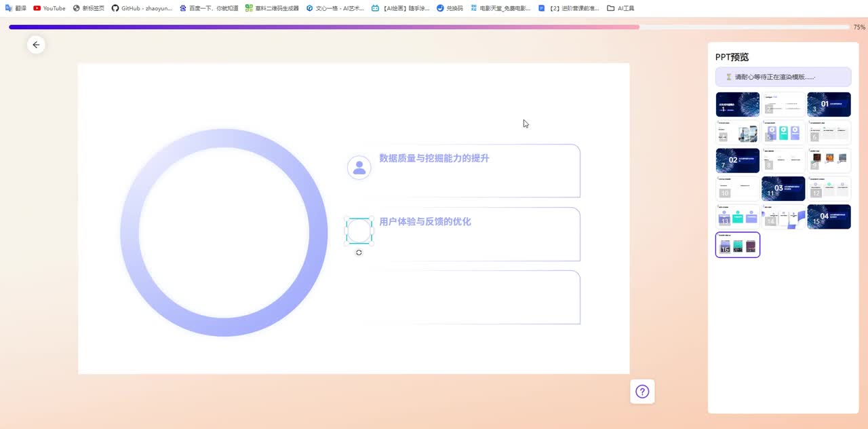Open the YouTube bookmark
868x429 pixels.
50,8
